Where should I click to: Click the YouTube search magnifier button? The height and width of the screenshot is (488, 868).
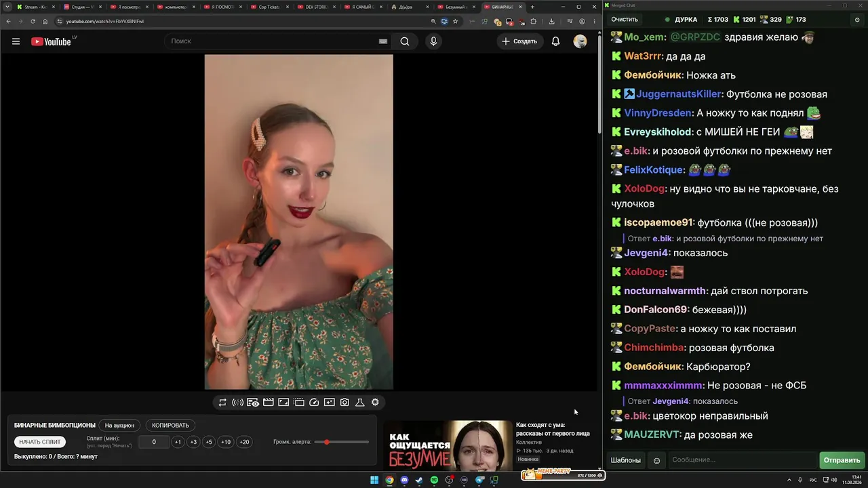405,41
